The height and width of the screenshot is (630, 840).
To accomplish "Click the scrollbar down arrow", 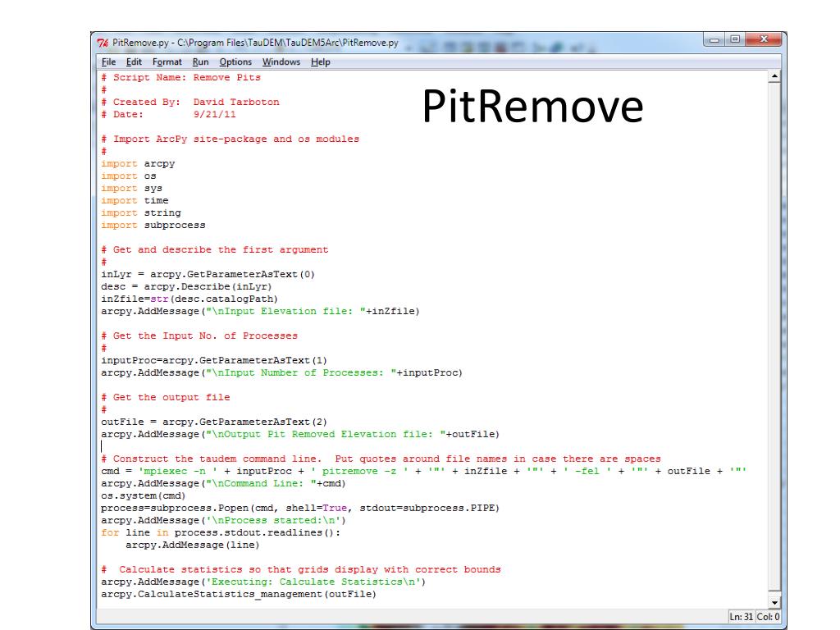I will 774,602.
